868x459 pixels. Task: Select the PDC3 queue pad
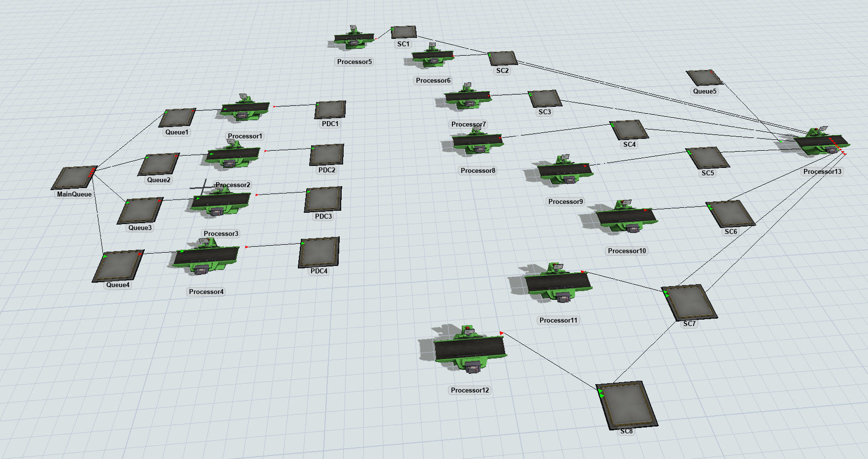323,199
